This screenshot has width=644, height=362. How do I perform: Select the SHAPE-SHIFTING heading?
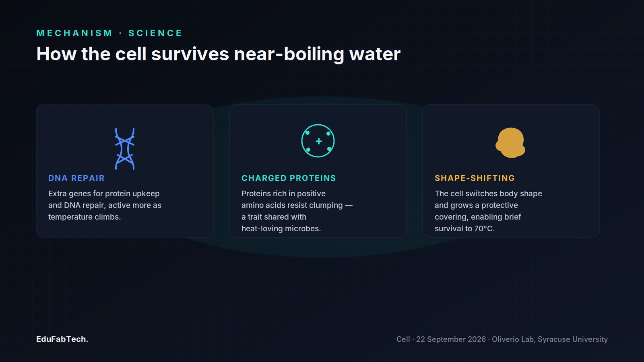475,178
